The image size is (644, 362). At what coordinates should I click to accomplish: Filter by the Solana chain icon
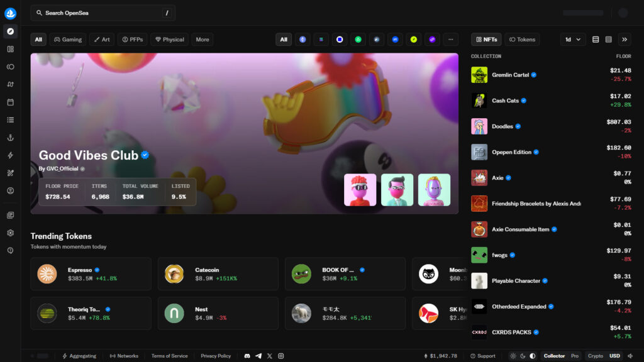[321, 40]
